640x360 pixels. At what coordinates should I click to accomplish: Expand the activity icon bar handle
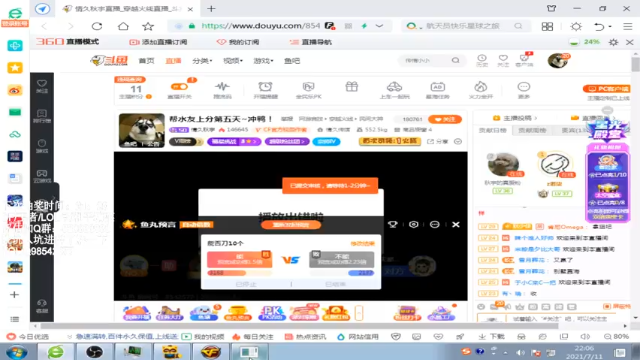point(359,313)
